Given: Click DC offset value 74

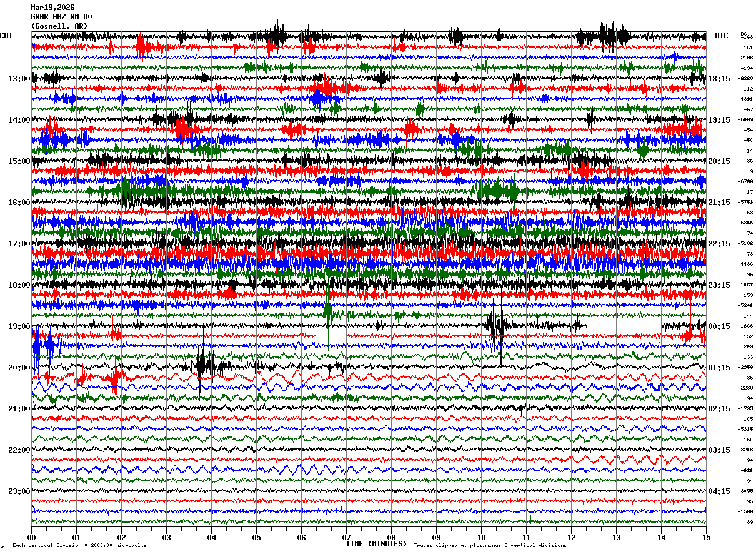Looking at the screenshot, I should click(x=750, y=233).
